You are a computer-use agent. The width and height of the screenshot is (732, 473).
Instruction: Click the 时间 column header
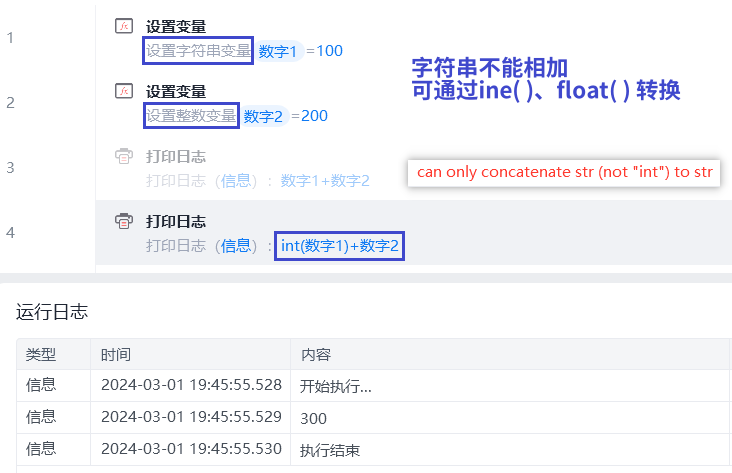point(116,354)
